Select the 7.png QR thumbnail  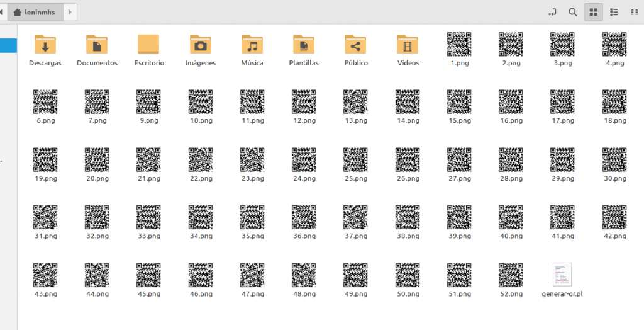tap(97, 102)
